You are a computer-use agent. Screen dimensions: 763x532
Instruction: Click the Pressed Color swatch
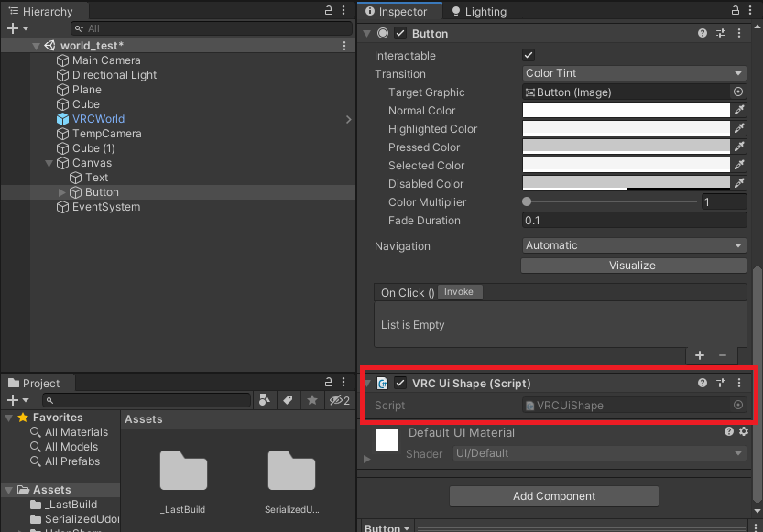tap(627, 147)
